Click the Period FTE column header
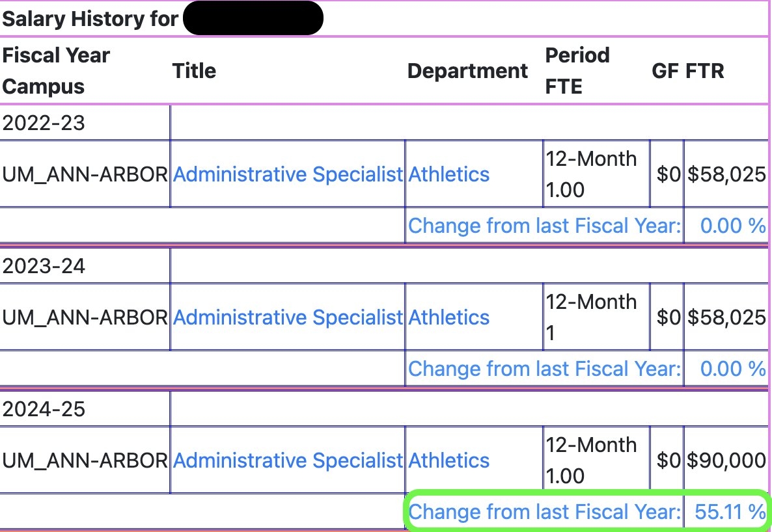This screenshot has height=532, width=772. (577, 70)
